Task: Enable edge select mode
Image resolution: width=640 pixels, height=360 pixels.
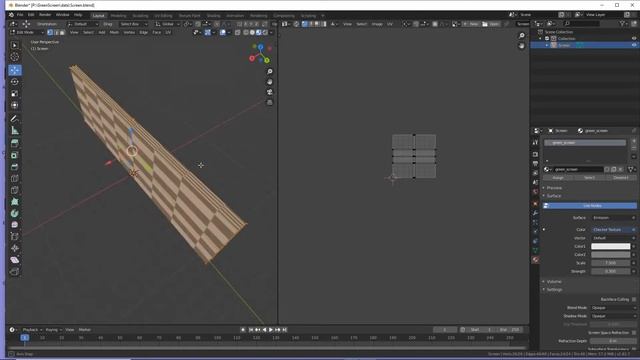Action: (x=56, y=32)
